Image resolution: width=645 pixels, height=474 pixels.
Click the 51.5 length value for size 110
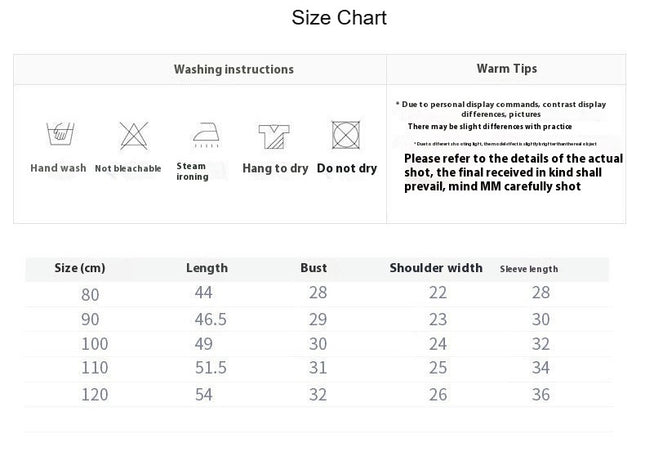point(211,367)
